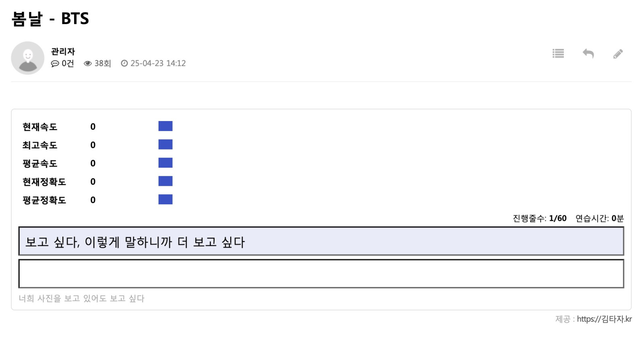644x345 pixels.
Task: Click the pencil edit icon
Action: pyautogui.click(x=618, y=54)
